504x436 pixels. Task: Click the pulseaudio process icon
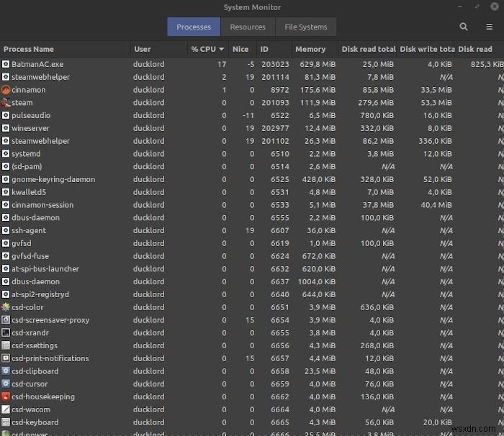coord(6,115)
